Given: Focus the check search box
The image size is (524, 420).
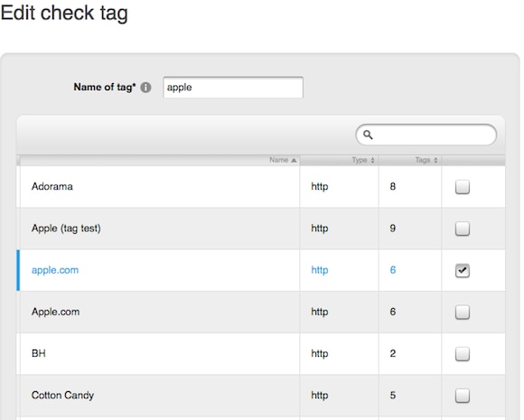Looking at the screenshot, I should [426, 135].
